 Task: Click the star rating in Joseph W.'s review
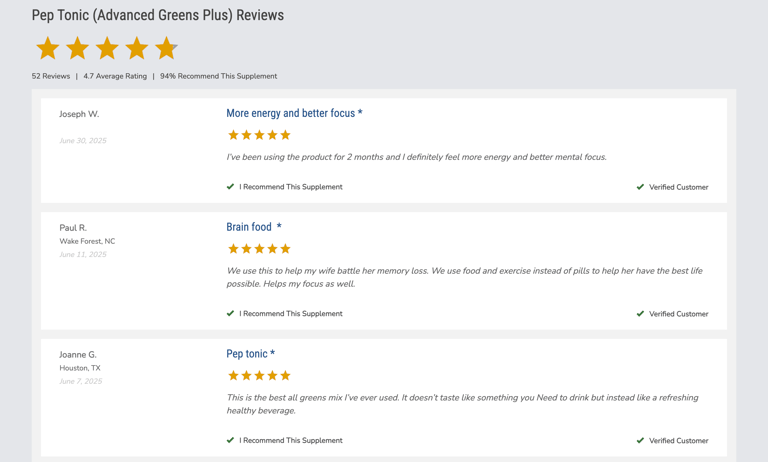coord(259,135)
